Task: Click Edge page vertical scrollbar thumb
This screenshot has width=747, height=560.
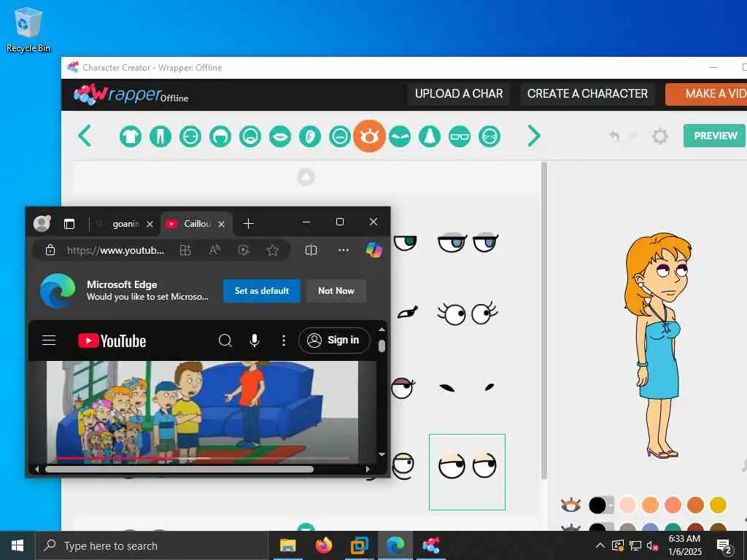Action: tap(382, 346)
